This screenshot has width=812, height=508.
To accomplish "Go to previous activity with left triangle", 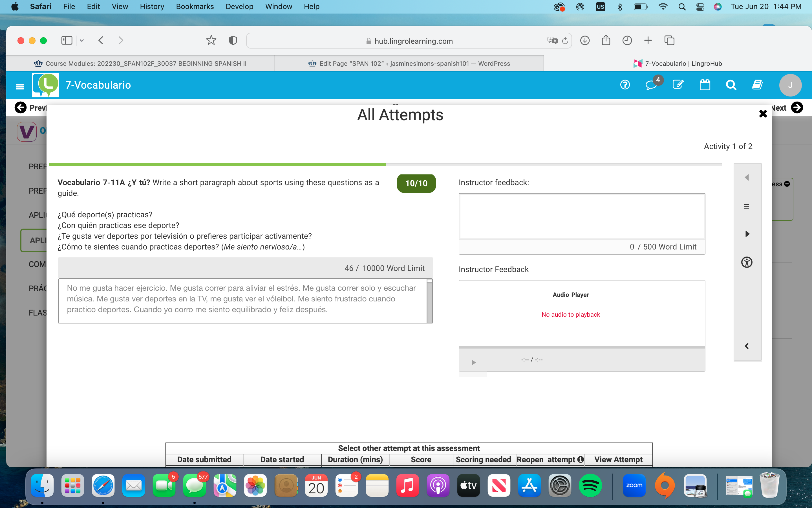I will [747, 178].
